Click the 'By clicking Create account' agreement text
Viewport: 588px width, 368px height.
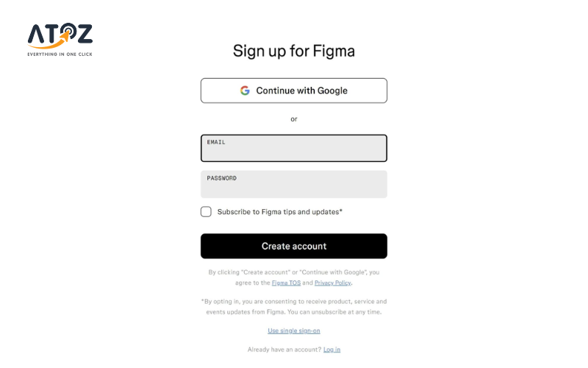point(294,272)
